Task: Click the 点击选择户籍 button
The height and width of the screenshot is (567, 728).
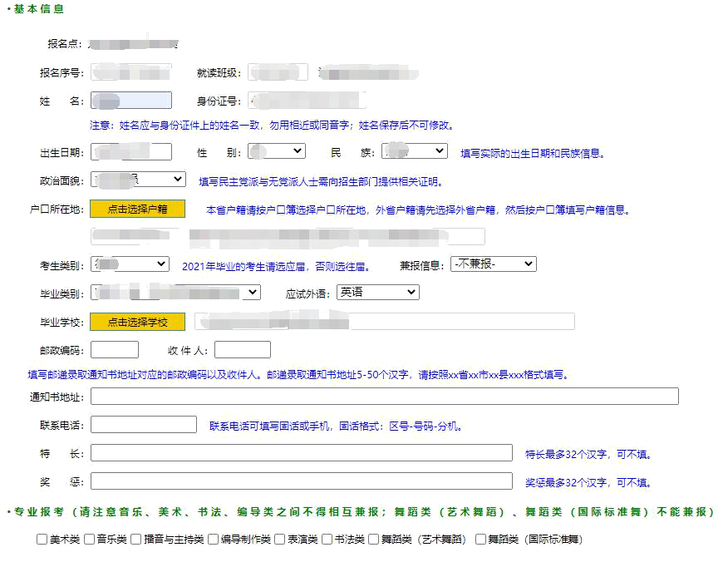Action: click(x=137, y=209)
